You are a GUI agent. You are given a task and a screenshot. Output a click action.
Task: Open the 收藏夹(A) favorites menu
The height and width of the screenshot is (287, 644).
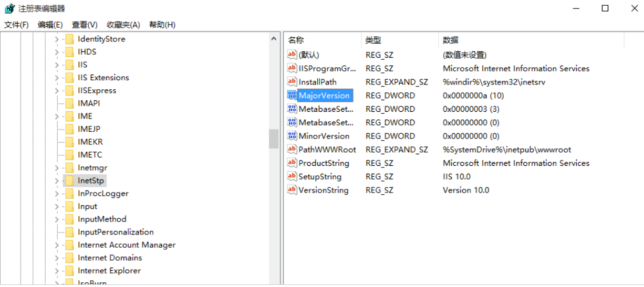[x=123, y=25]
